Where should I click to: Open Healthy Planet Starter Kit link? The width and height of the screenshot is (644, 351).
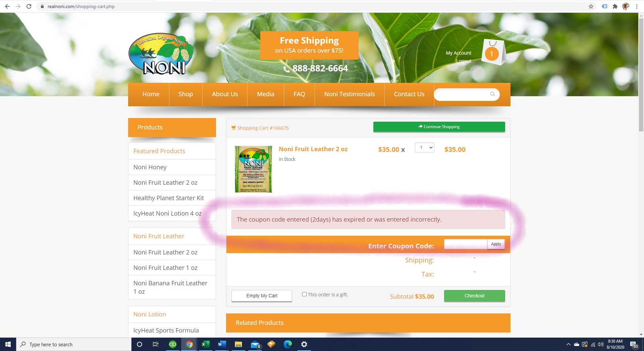point(169,198)
